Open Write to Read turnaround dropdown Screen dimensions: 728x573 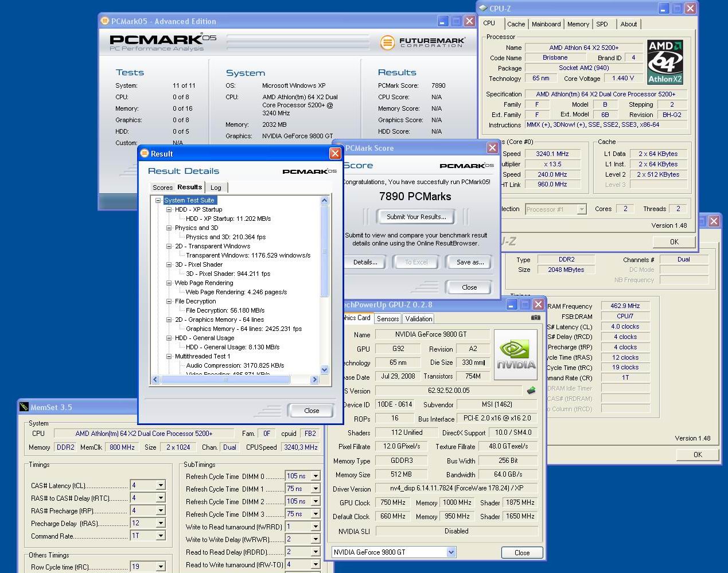[x=315, y=527]
